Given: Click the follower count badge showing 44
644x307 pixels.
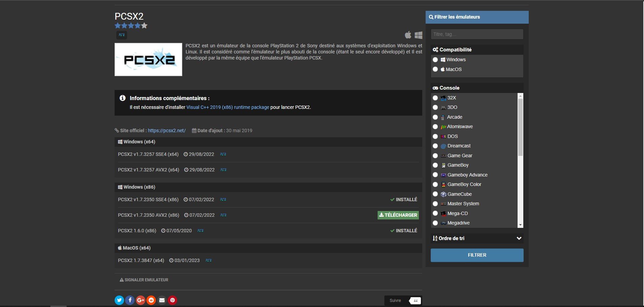Looking at the screenshot, I should [415, 301].
